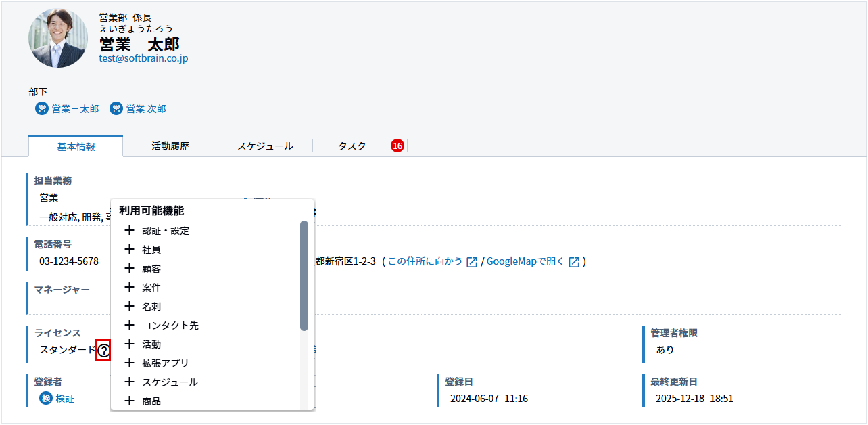The width and height of the screenshot is (868, 425).
Task: Click the 検証 registrant avatar icon
Action: pyautogui.click(x=46, y=399)
